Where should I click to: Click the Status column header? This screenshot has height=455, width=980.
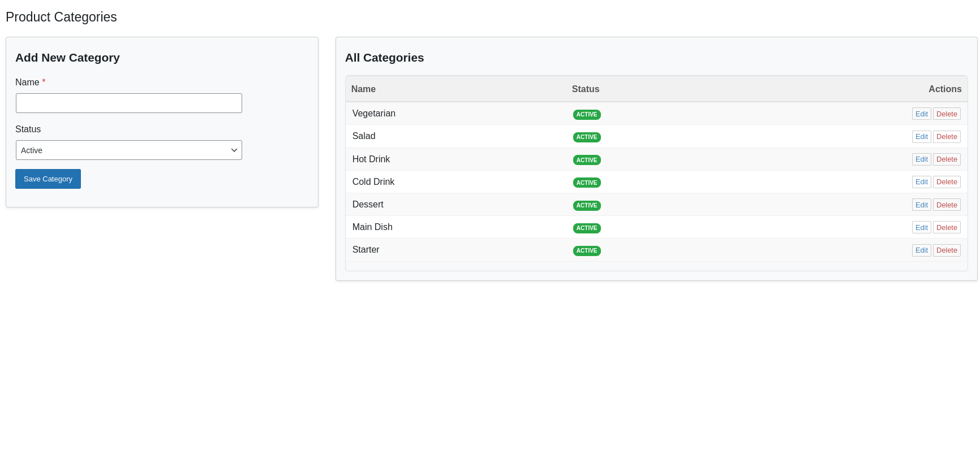coord(585,89)
